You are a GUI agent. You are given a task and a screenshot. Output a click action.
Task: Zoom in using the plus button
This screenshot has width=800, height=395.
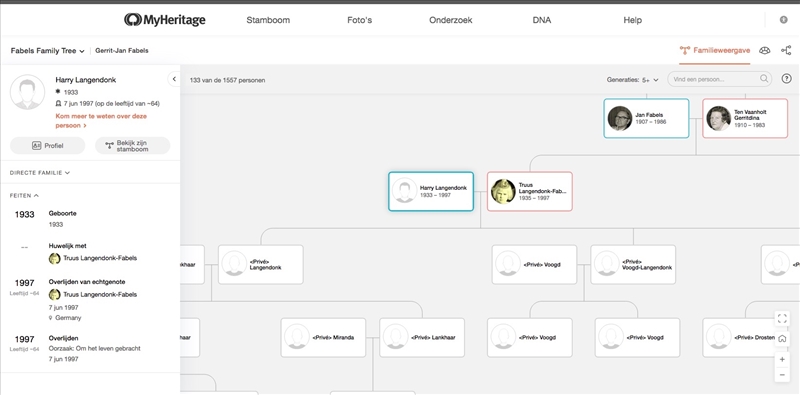pyautogui.click(x=782, y=359)
